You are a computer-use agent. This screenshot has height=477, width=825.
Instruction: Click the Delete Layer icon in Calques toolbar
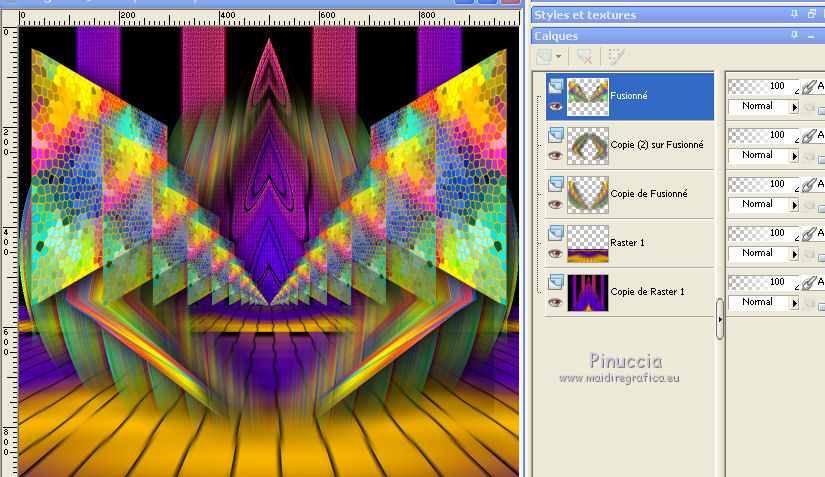tap(584, 56)
